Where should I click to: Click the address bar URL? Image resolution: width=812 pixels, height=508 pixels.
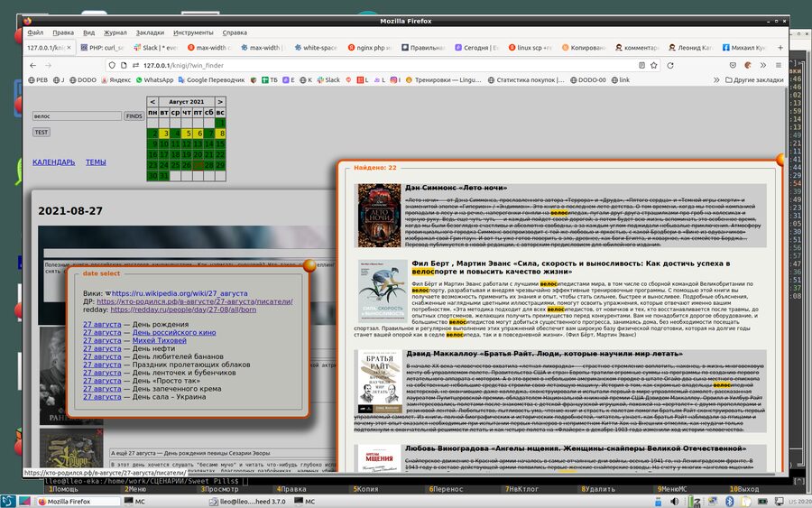183,65
